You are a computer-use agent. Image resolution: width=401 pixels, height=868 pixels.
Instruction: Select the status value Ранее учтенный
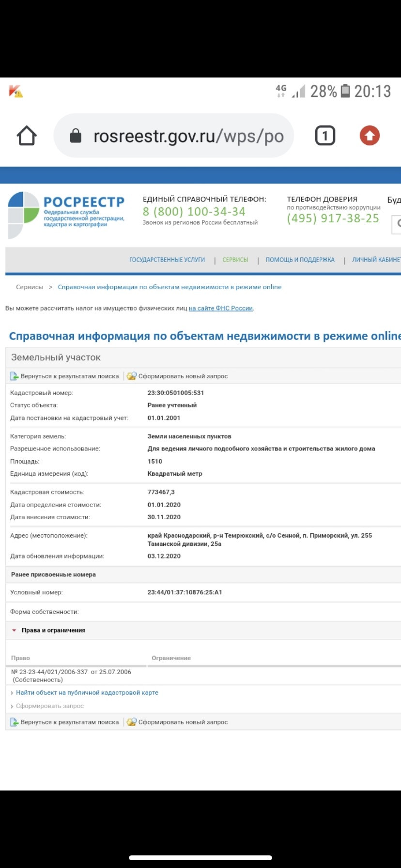point(172,405)
